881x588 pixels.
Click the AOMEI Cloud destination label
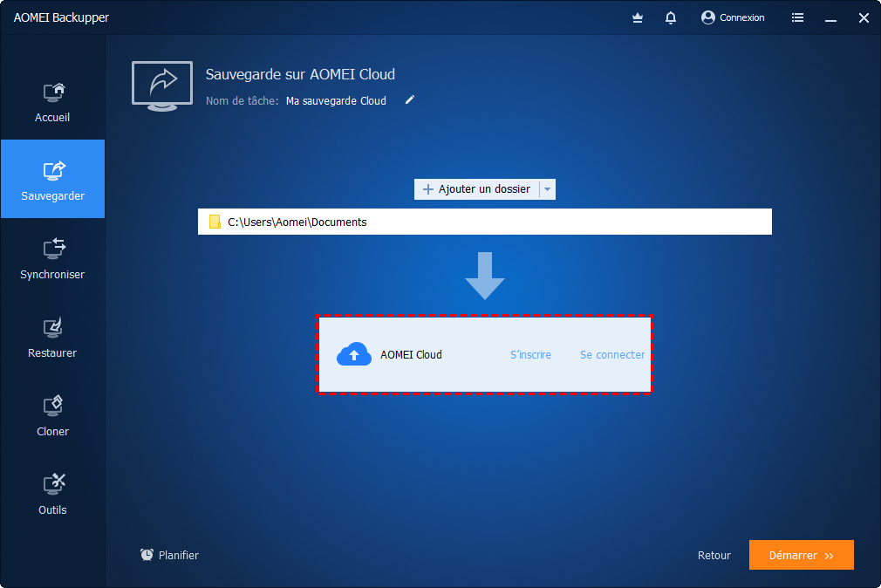coord(411,355)
